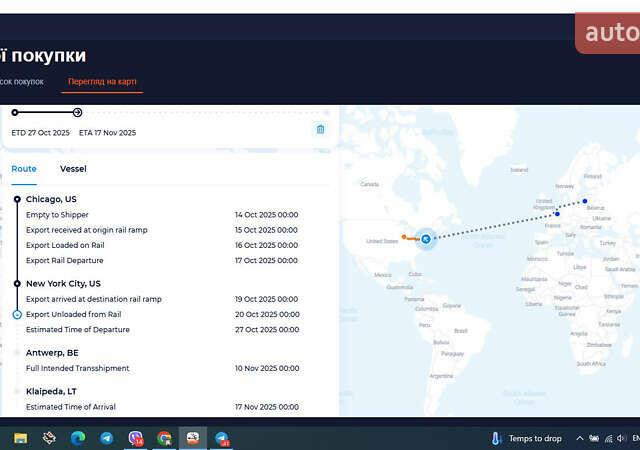This screenshot has width=640, height=450.
Task: Click the Antwerp transshipment dot on map
Action: pyautogui.click(x=557, y=213)
